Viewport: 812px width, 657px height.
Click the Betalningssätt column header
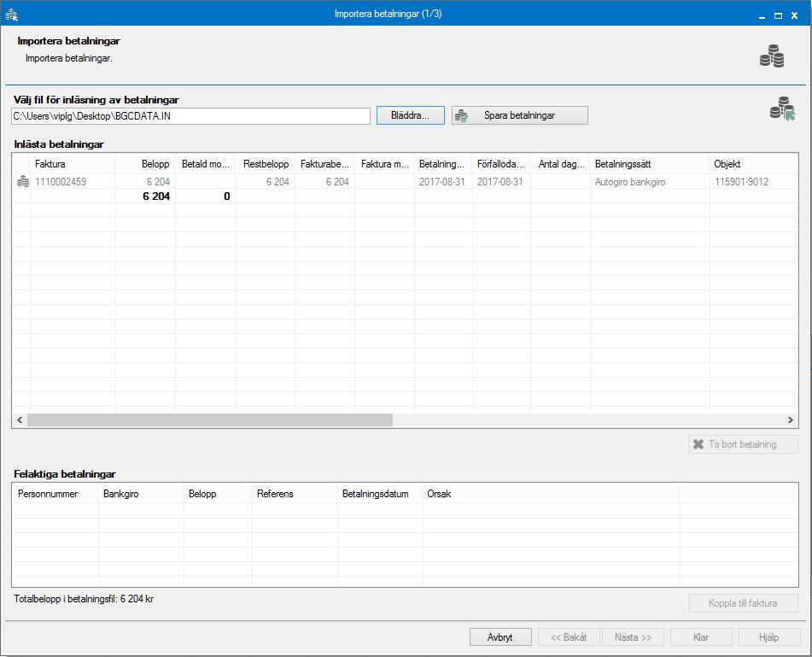coord(650,164)
